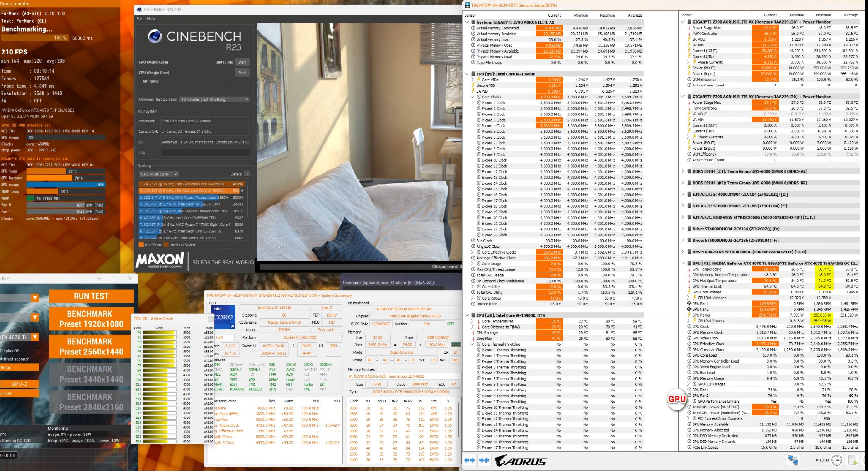The height and width of the screenshot is (471, 868).
Task: Click the expand columns blue arrows icon
Action: (470, 460)
